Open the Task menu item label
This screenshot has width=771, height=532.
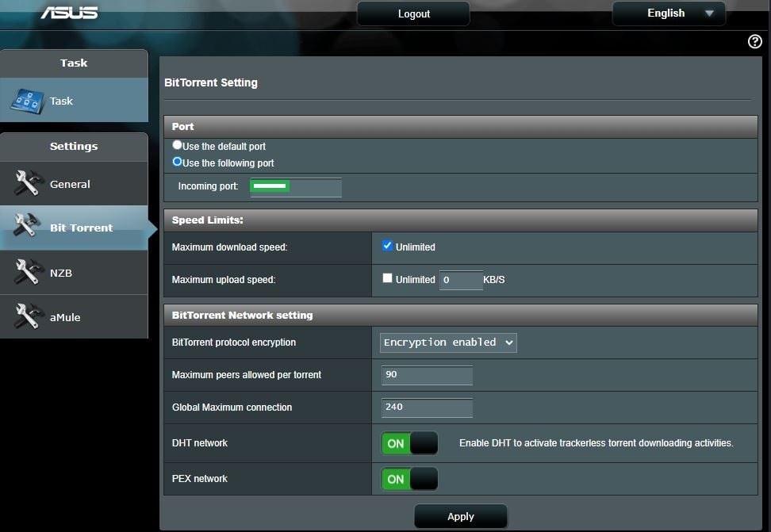click(61, 101)
